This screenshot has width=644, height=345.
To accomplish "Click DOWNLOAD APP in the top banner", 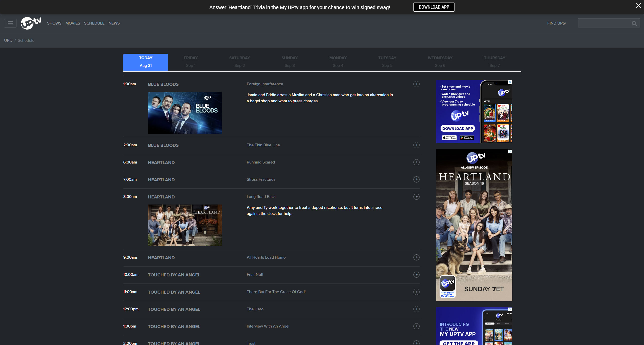I will [434, 7].
